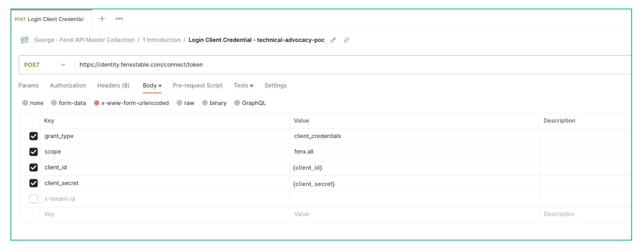Switch to the Authorization tab

[68, 85]
